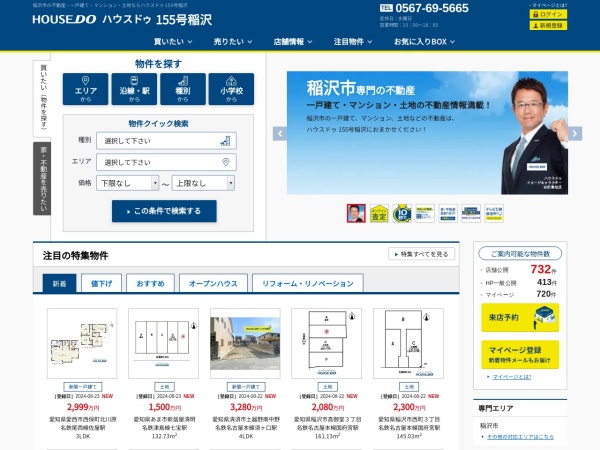Click the TEL phone number 0567-69-5665
The image size is (600, 450).
(424, 8)
